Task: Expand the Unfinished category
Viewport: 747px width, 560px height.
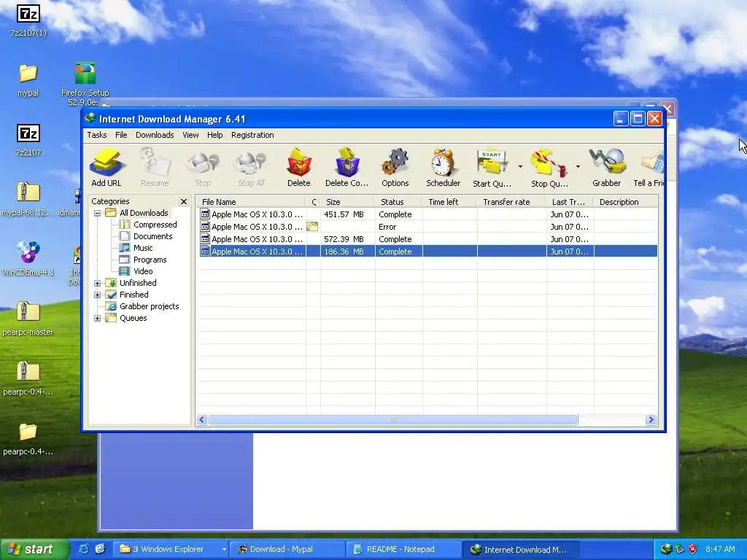Action: click(97, 283)
